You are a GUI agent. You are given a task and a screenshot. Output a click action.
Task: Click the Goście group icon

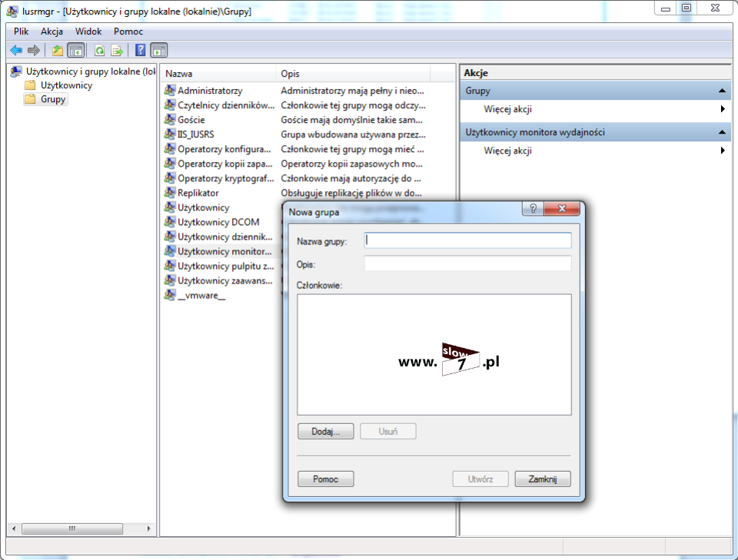170,119
